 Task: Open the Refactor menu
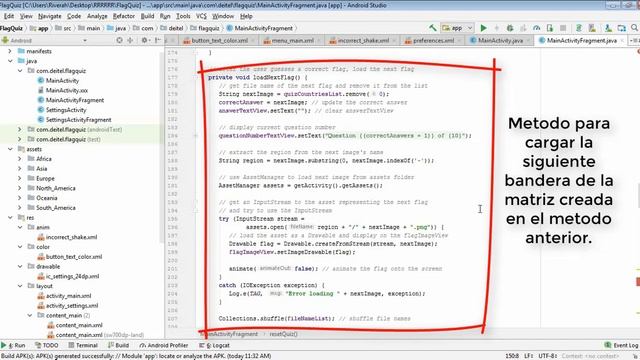coord(124,16)
